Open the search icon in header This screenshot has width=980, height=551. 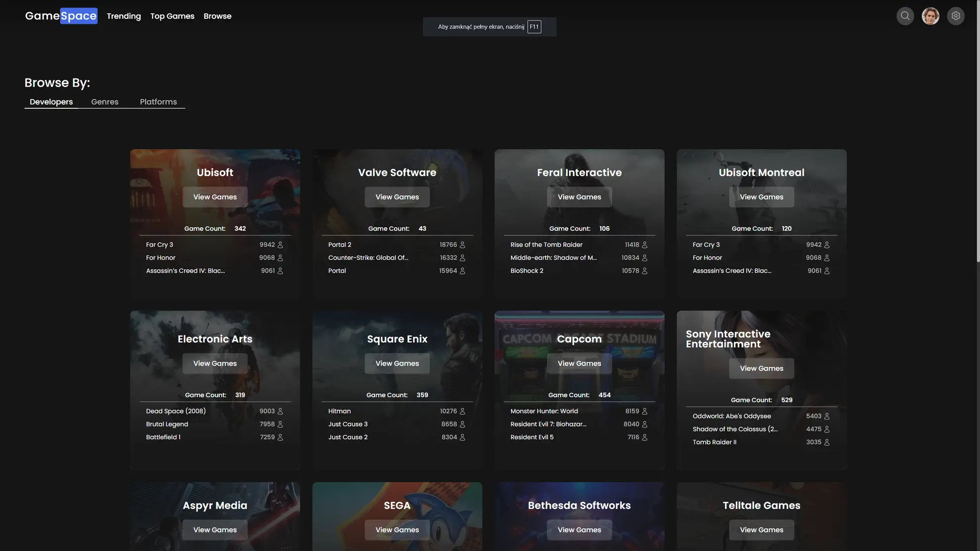click(x=905, y=16)
